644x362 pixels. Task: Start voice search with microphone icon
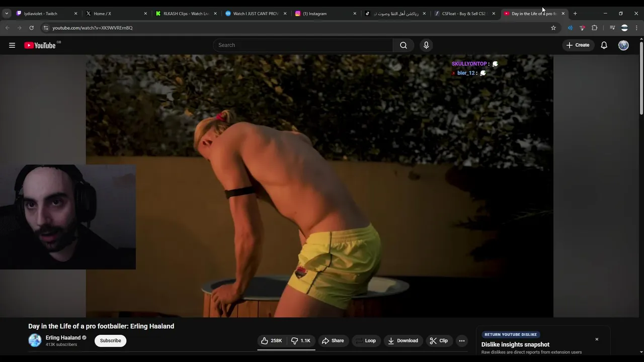tap(426, 45)
